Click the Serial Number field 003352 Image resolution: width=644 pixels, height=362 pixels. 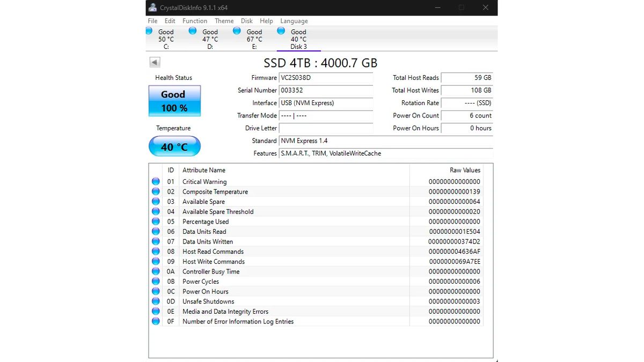[x=326, y=90]
